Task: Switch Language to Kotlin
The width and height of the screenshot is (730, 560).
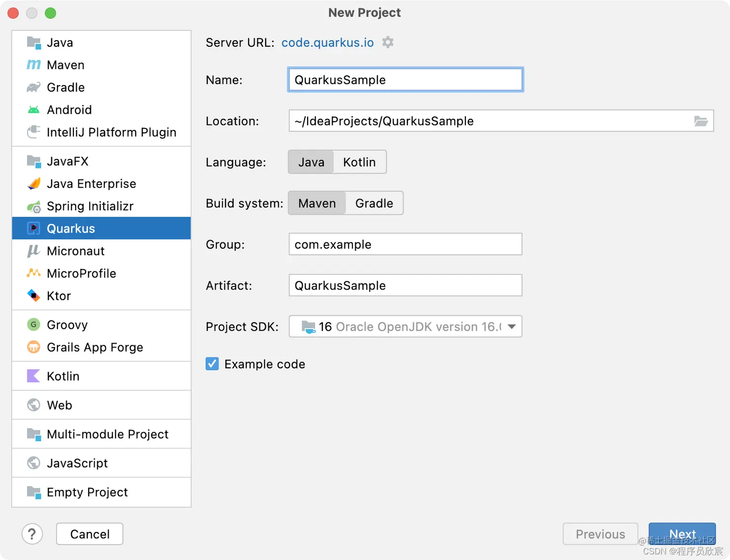Action: [x=359, y=162]
